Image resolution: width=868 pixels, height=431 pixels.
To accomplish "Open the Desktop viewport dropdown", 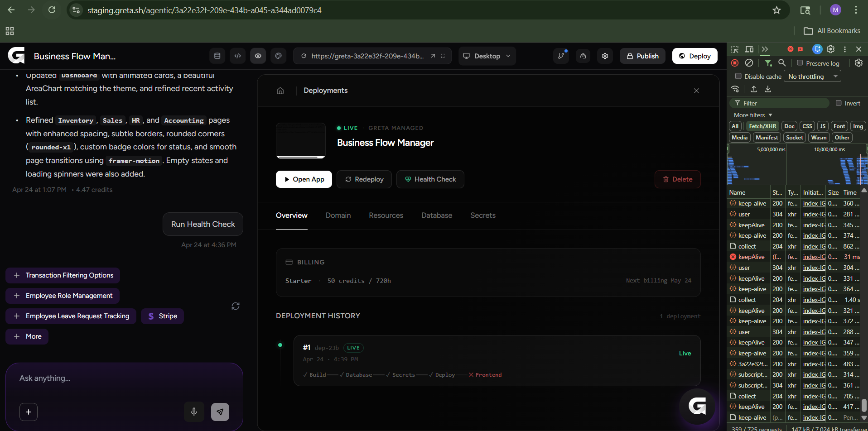I will [487, 56].
